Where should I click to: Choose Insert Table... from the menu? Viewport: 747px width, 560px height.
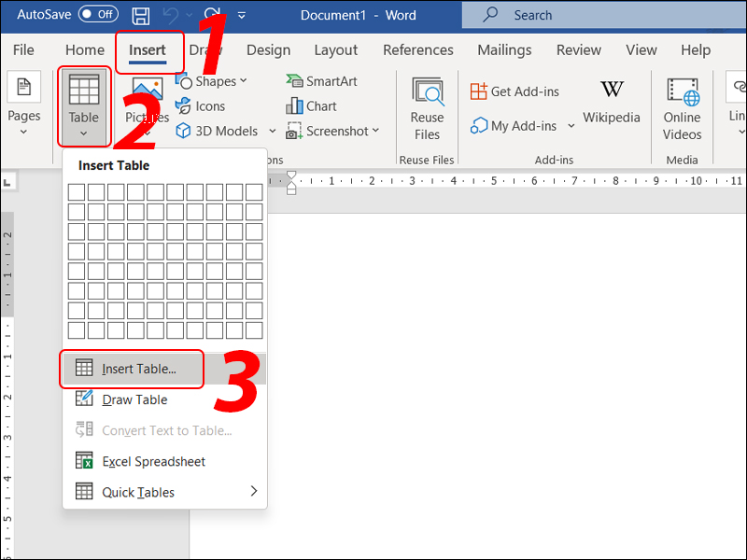[x=138, y=369]
